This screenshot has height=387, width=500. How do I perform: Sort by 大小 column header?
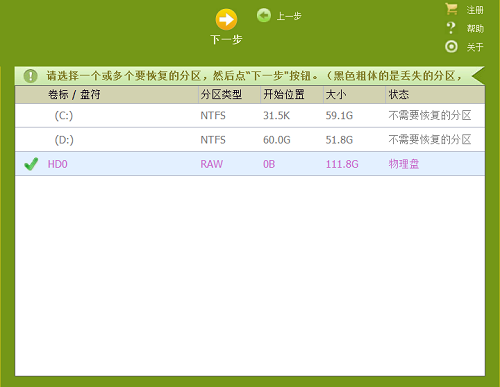(x=354, y=95)
